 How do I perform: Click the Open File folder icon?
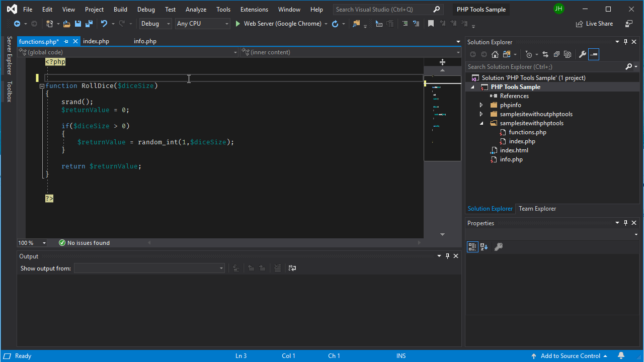[67, 24]
